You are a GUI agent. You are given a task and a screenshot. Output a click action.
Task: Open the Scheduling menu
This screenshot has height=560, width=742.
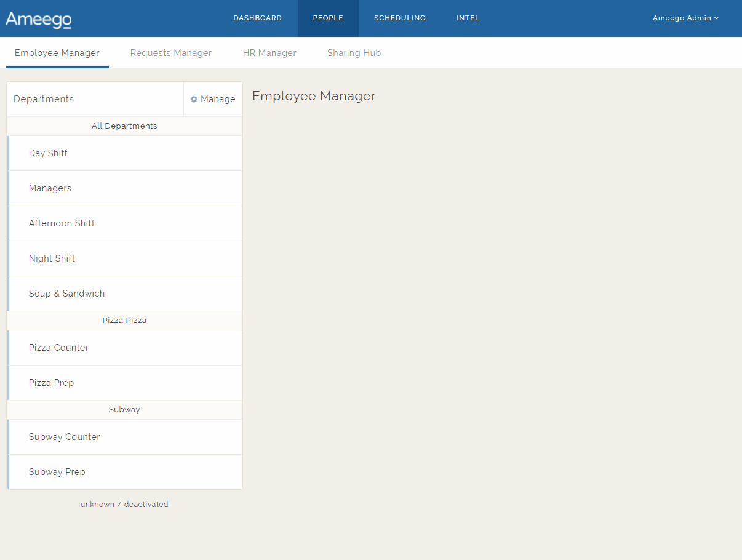pos(399,18)
